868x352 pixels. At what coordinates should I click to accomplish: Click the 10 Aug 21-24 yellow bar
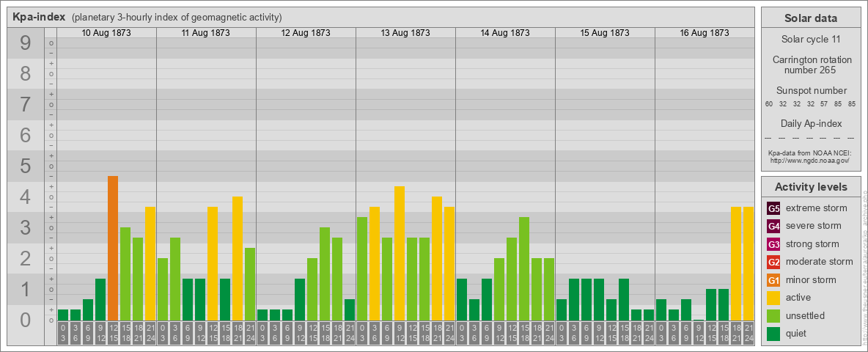coord(150,263)
